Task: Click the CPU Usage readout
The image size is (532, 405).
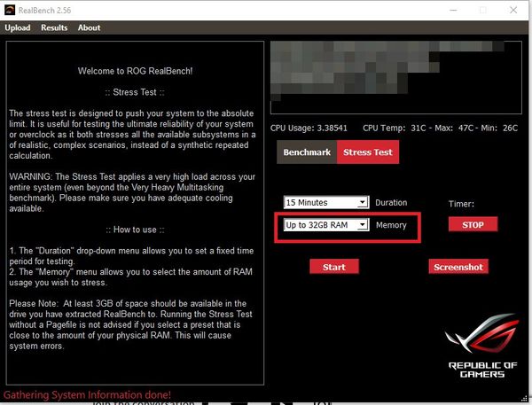Action: [x=309, y=129]
